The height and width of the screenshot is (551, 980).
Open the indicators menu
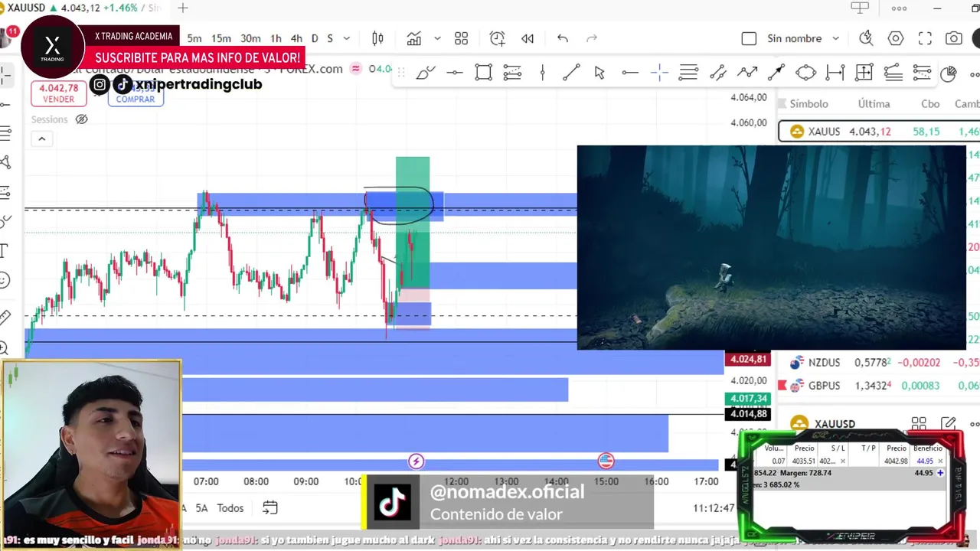point(414,38)
